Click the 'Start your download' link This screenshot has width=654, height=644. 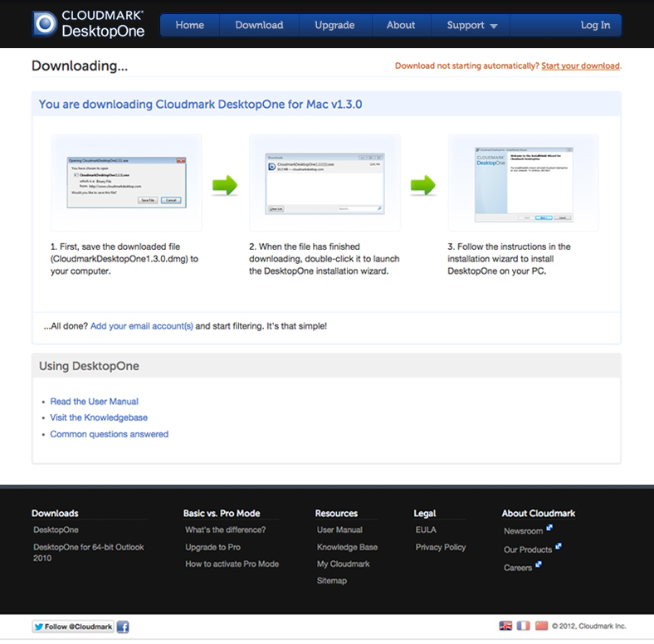(x=580, y=66)
